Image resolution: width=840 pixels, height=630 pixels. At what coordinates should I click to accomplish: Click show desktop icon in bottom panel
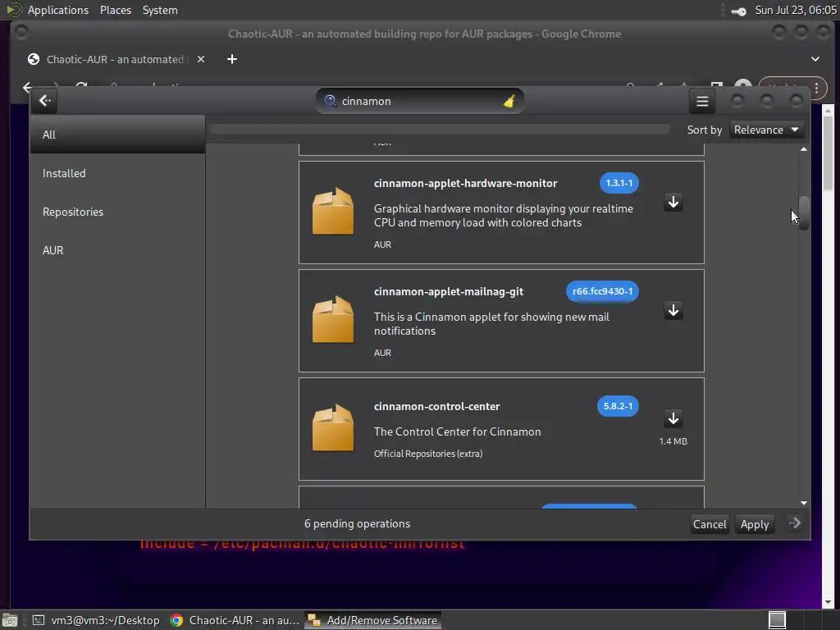[10, 620]
